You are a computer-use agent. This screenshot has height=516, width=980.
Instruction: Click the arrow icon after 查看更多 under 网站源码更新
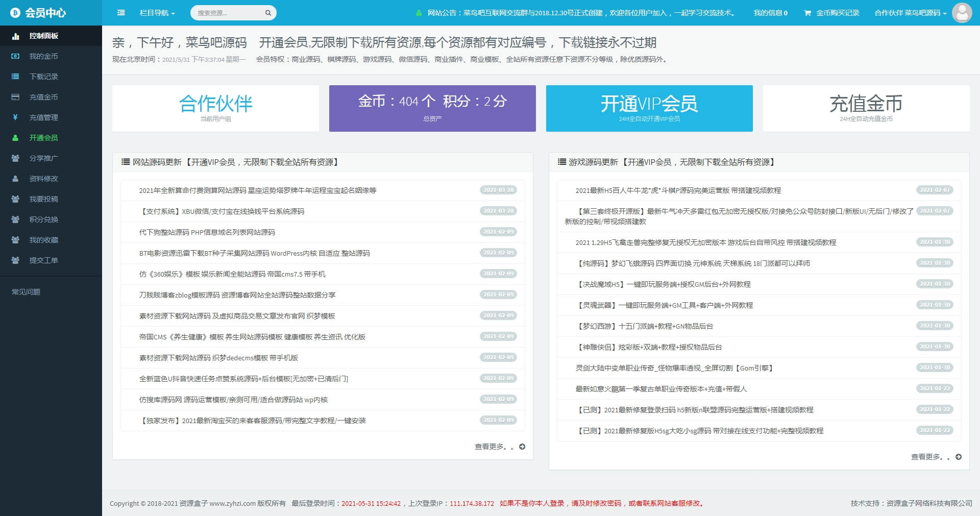(x=522, y=447)
